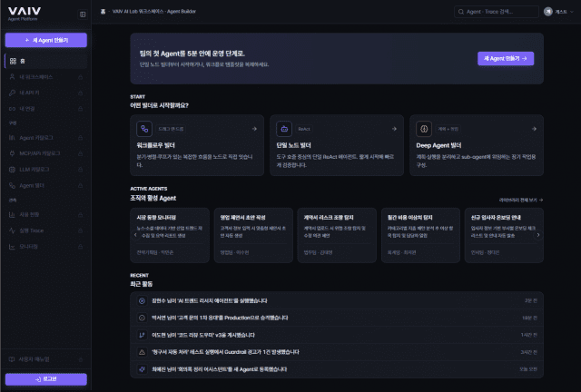Click the key icon beside 내 API 키
Screen dimensions: 581x392
tap(12, 93)
